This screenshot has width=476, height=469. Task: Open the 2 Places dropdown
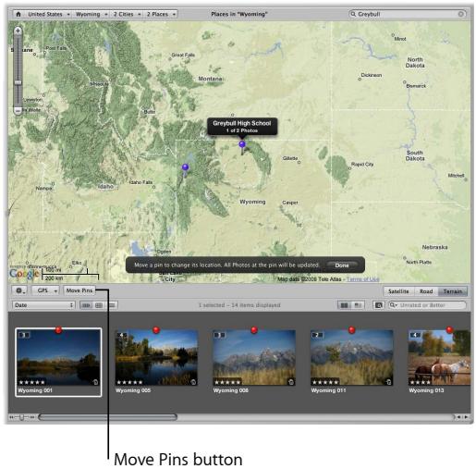161,14
